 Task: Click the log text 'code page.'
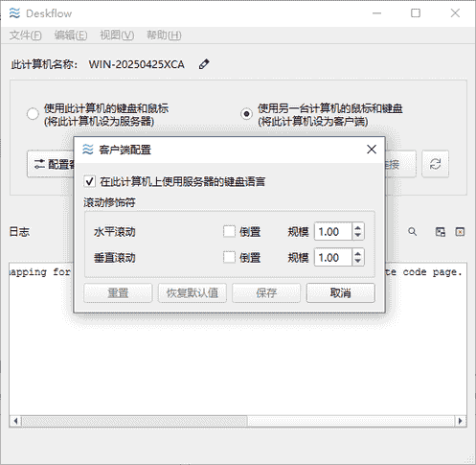pos(432,272)
